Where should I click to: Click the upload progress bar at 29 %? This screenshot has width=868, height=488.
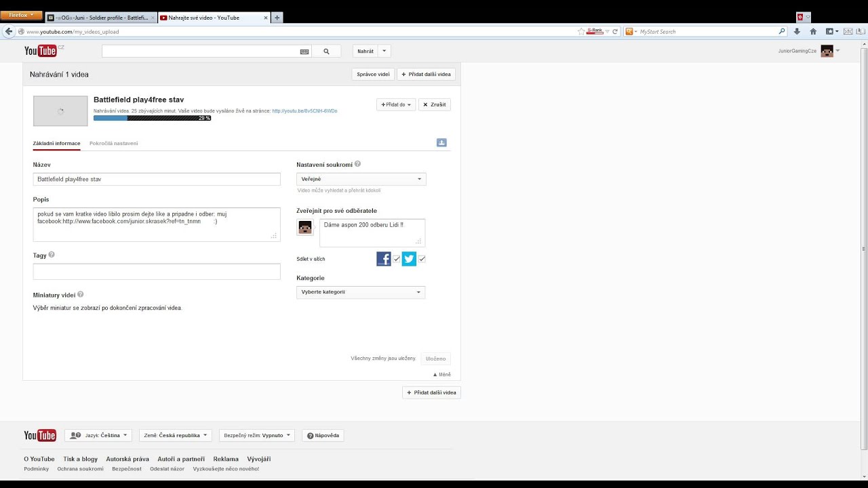click(x=152, y=118)
